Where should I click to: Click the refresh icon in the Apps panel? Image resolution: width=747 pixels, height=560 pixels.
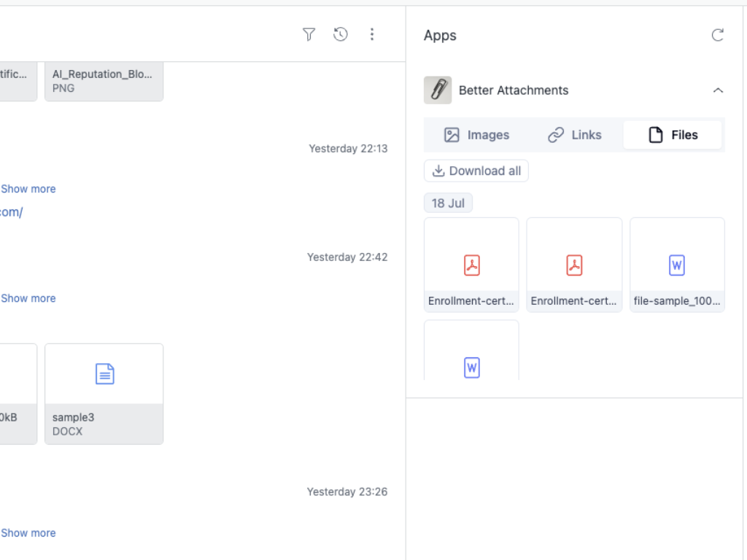(718, 34)
